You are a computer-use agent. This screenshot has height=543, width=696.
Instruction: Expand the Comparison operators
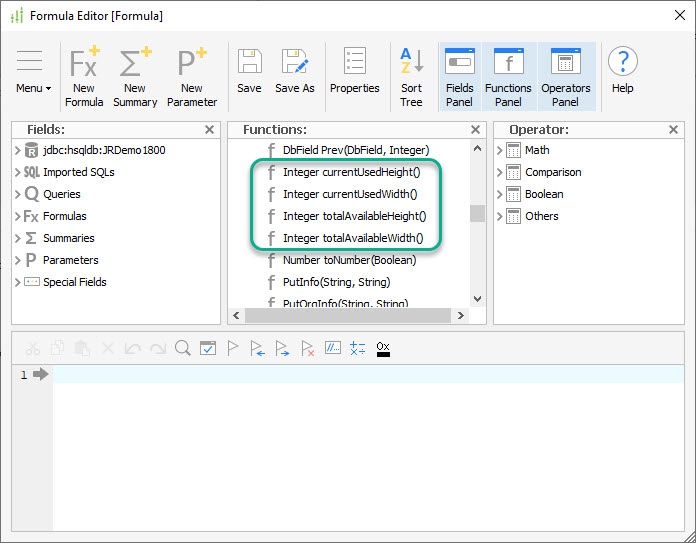pyautogui.click(x=500, y=172)
